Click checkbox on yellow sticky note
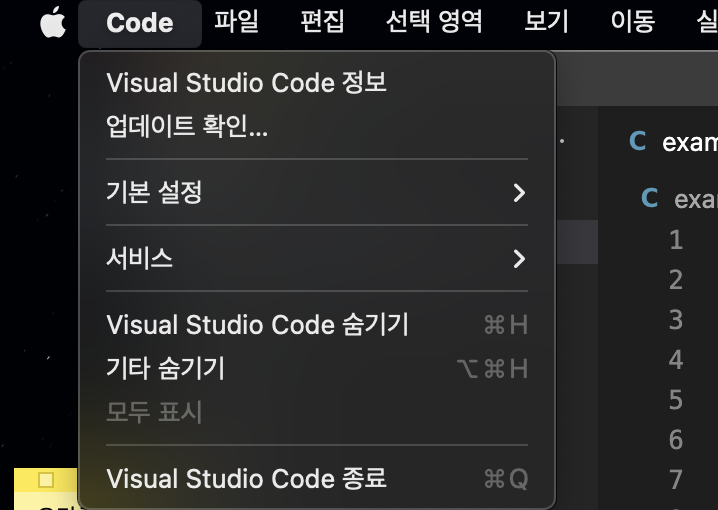 tap(46, 480)
